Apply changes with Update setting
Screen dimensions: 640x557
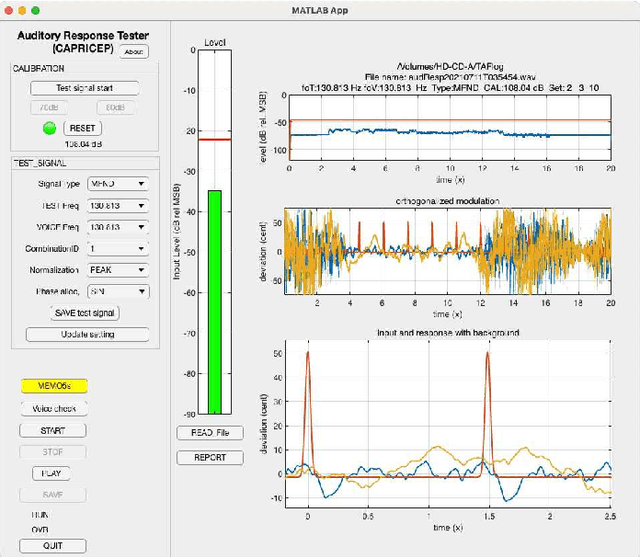pyautogui.click(x=85, y=334)
